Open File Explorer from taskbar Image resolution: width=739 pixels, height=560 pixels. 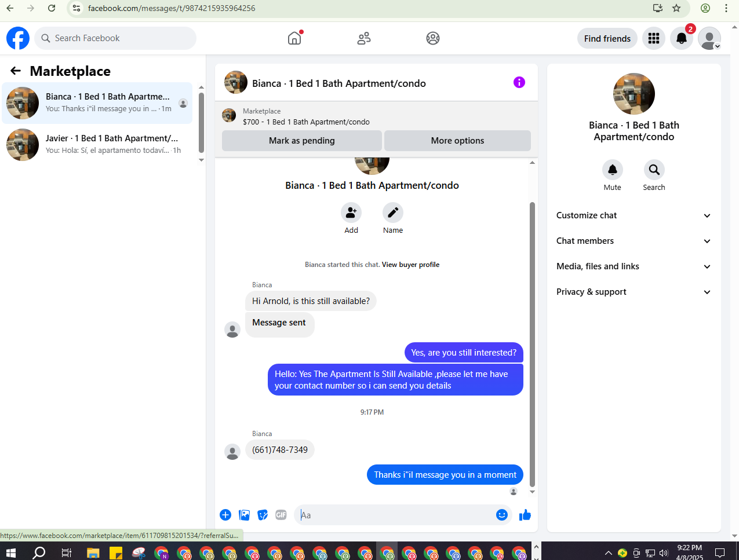tap(93, 552)
